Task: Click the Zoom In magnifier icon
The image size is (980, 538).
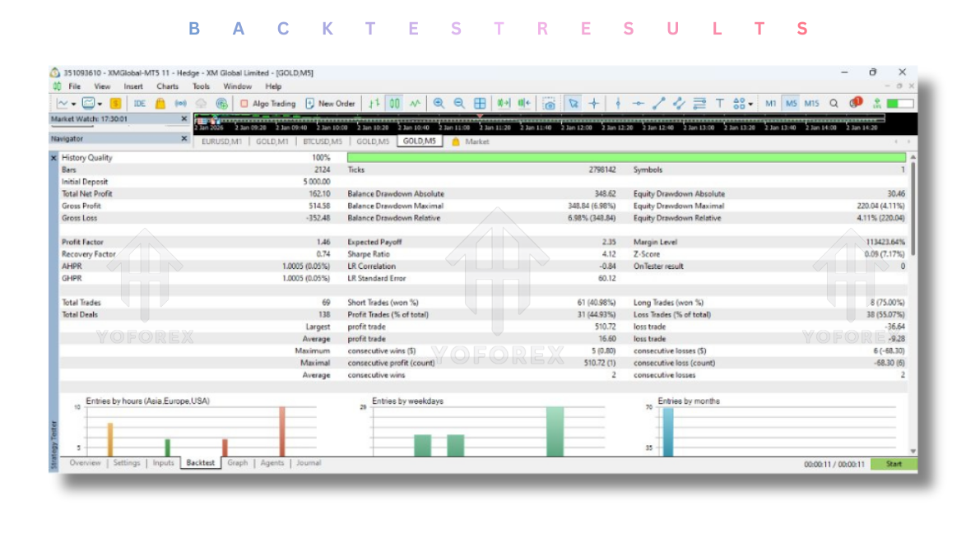Action: point(439,104)
